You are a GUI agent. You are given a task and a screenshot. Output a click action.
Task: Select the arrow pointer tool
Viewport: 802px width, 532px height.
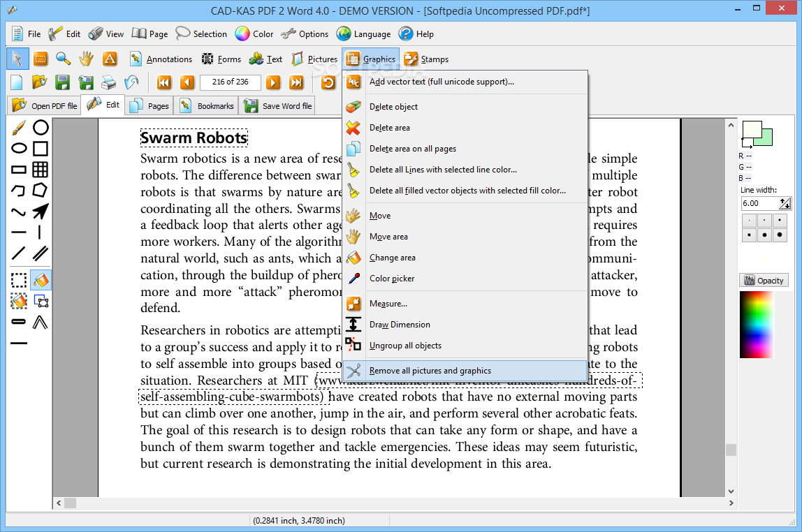click(17, 59)
